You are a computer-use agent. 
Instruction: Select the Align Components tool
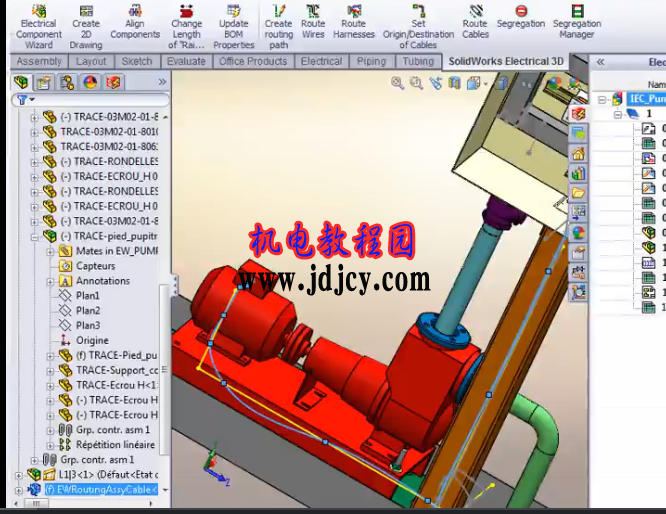pyautogui.click(x=135, y=22)
